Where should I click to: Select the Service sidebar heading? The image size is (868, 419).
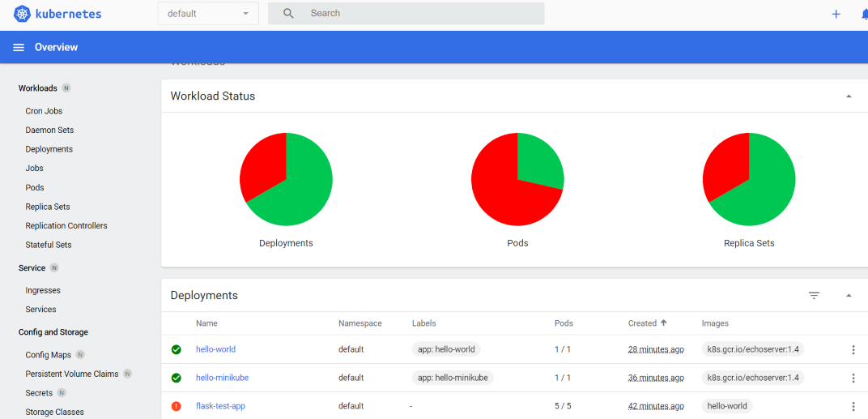tap(32, 267)
